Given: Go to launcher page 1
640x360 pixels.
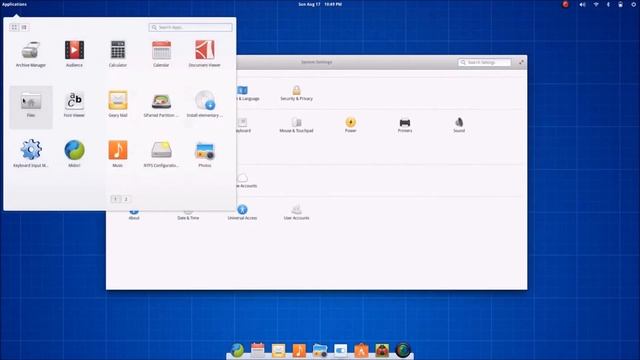Looking at the screenshot, I should pos(116,199).
